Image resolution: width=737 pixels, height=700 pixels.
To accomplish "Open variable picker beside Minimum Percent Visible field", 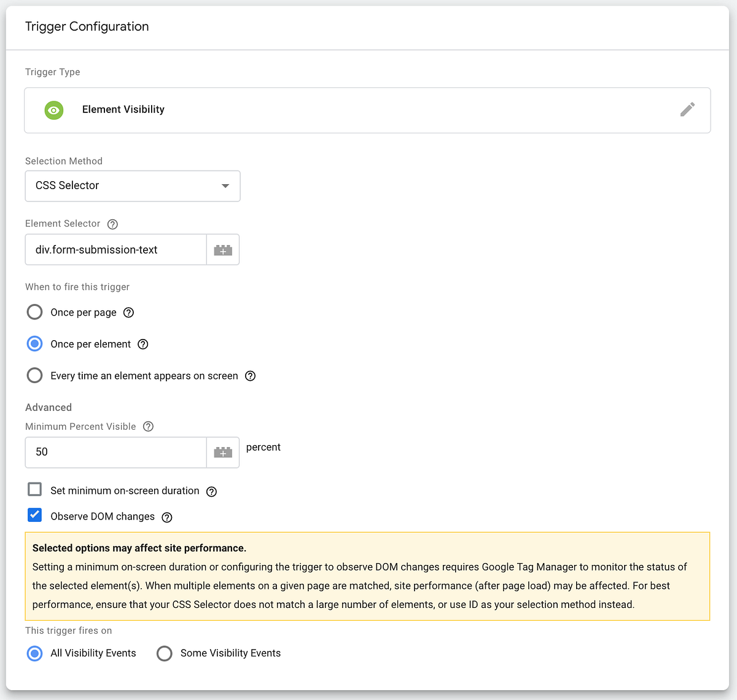I will [x=223, y=453].
